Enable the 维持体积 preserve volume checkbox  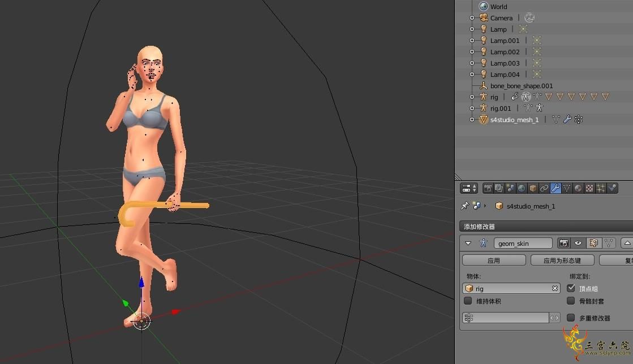468,301
